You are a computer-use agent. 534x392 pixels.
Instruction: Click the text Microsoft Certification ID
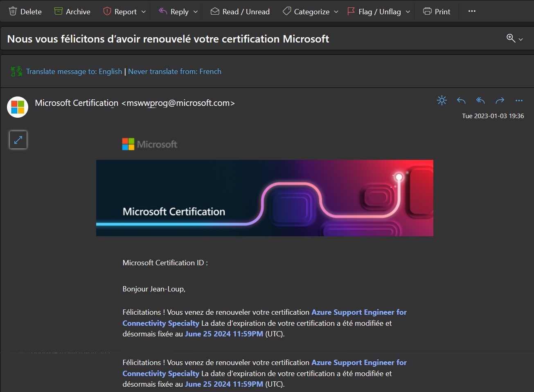pos(165,263)
